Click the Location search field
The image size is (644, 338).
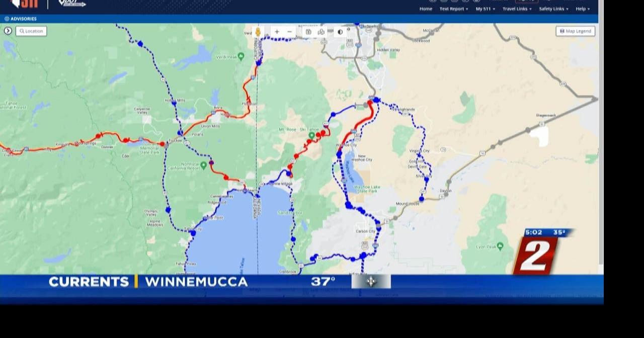[x=31, y=31]
